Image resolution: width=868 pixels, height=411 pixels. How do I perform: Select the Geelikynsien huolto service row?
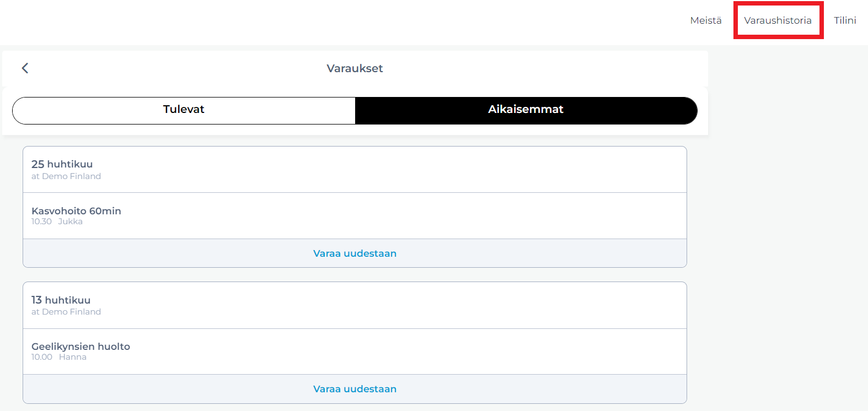tap(355, 351)
